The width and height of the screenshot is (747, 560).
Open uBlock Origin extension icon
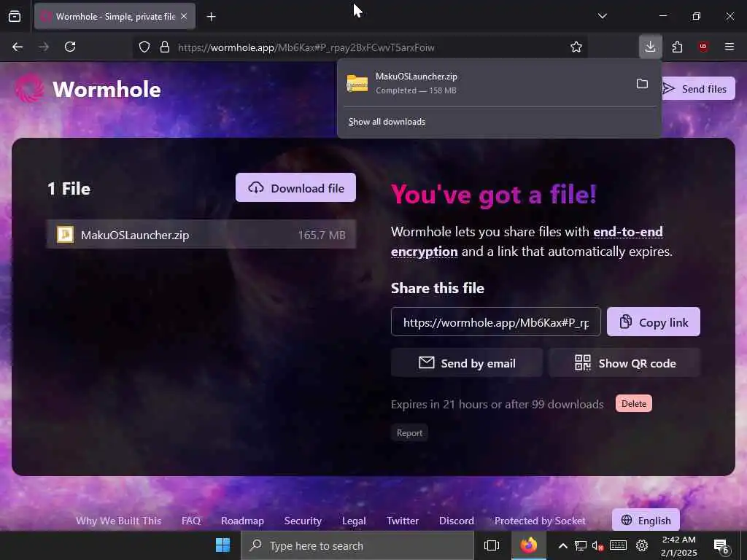[703, 47]
